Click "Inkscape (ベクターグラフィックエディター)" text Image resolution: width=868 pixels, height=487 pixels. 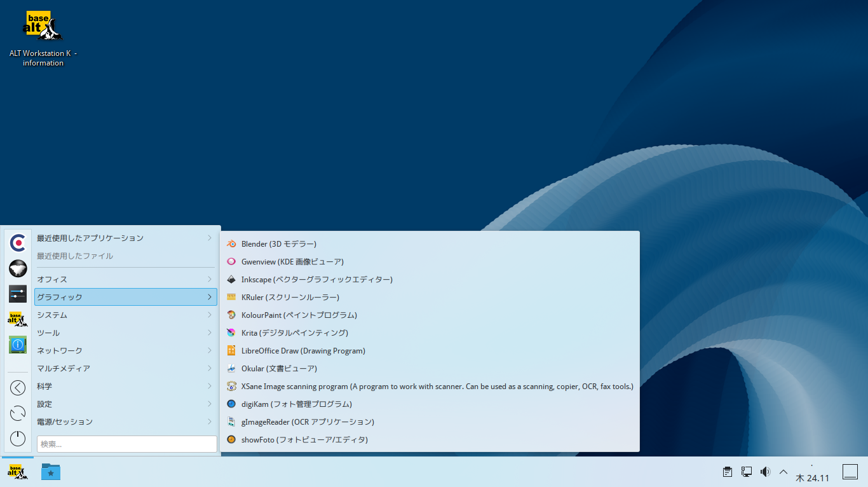pos(317,279)
